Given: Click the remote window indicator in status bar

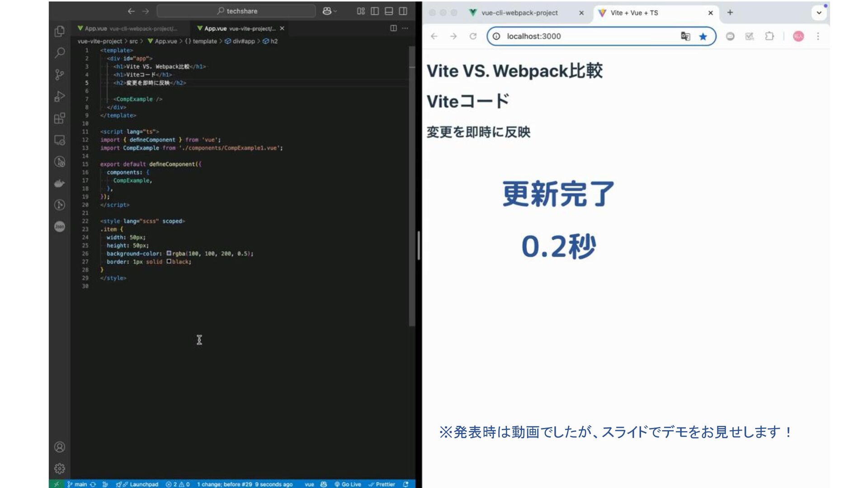Looking at the screenshot, I should tap(56, 484).
